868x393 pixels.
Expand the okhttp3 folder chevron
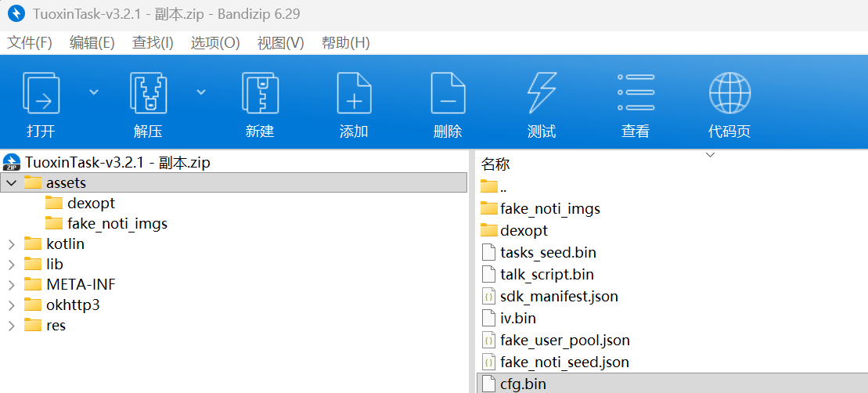[x=11, y=305]
